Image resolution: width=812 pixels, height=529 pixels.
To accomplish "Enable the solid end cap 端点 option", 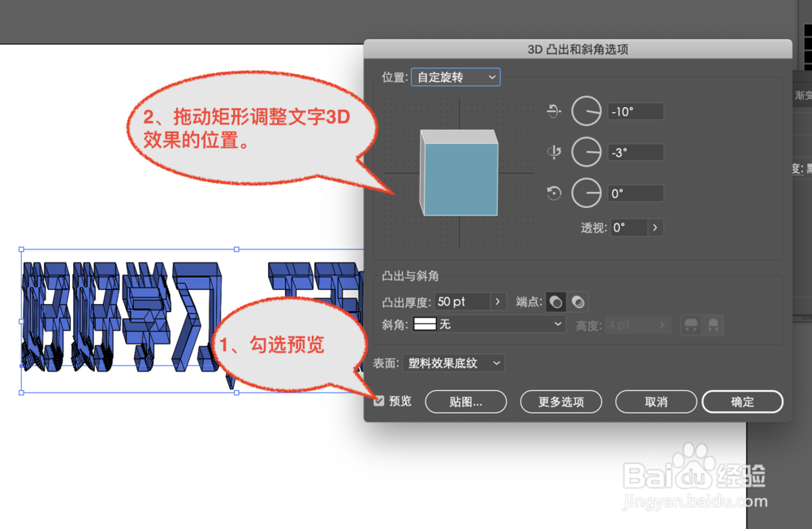I will coord(555,301).
